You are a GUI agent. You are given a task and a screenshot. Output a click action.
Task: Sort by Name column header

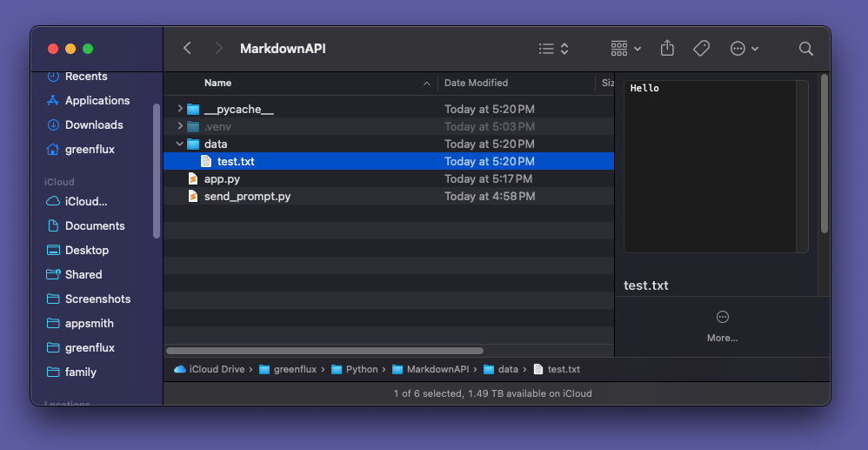pyautogui.click(x=217, y=83)
